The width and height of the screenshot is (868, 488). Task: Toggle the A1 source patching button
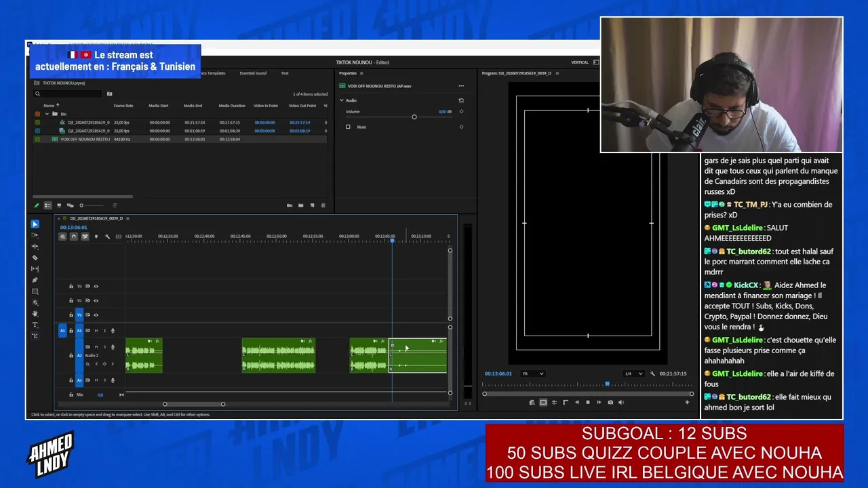pos(62,331)
